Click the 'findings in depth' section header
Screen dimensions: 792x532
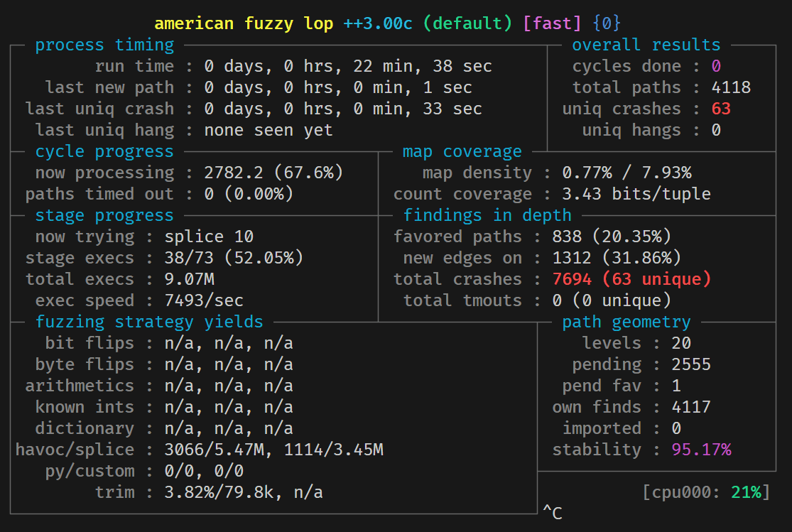pyautogui.click(x=487, y=215)
